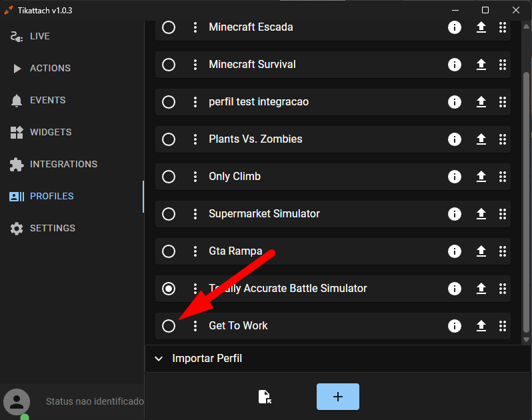Show info for Only Climb profile
The image size is (532, 420).
(x=454, y=177)
